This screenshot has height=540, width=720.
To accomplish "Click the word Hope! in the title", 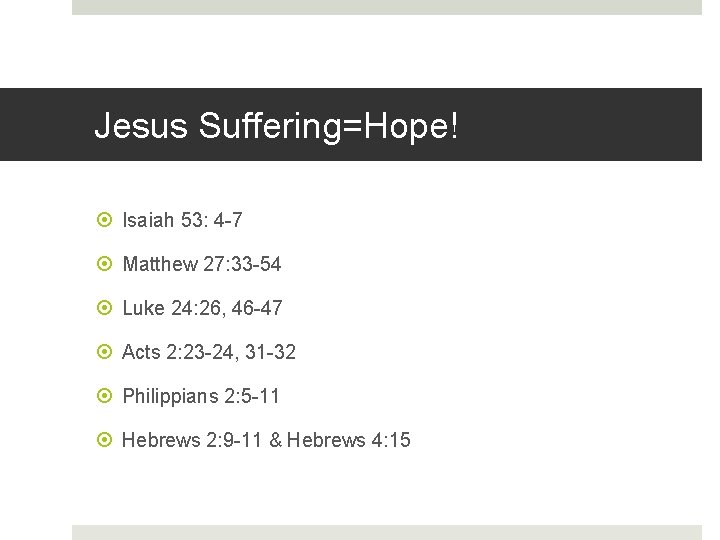I will click(411, 125).
